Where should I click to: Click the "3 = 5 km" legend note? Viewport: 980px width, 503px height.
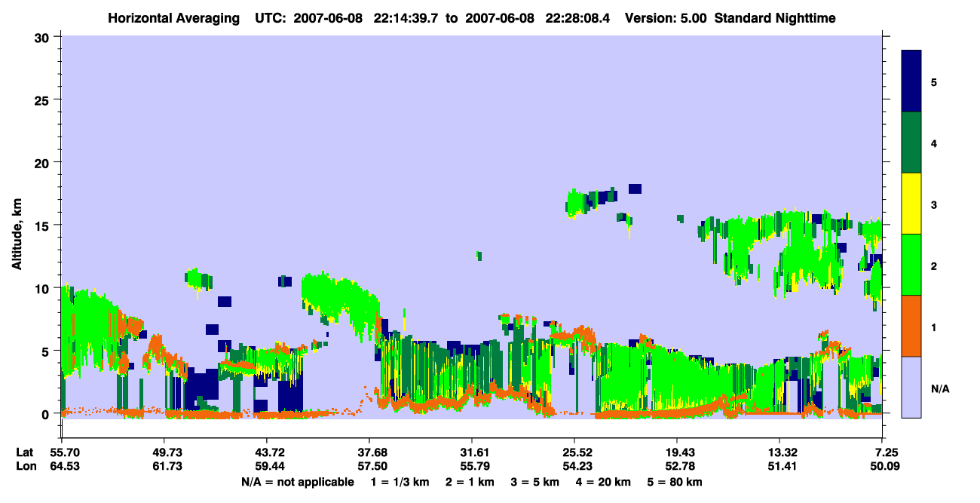tap(536, 482)
